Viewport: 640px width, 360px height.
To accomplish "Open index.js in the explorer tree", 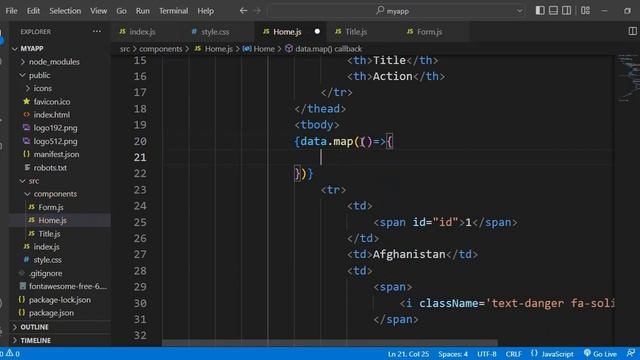I will pyautogui.click(x=46, y=247).
